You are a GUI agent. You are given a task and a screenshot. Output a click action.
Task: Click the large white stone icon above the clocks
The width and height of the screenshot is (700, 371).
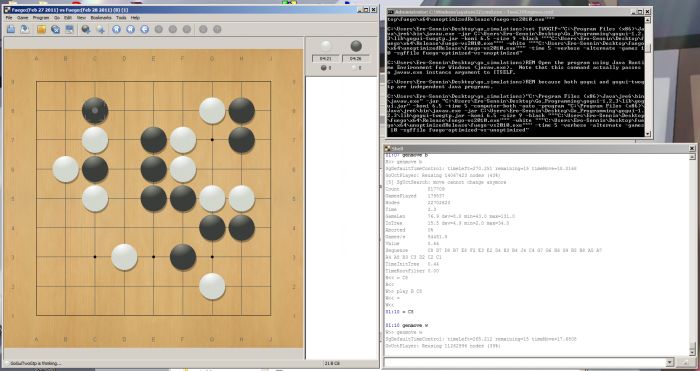[326, 46]
